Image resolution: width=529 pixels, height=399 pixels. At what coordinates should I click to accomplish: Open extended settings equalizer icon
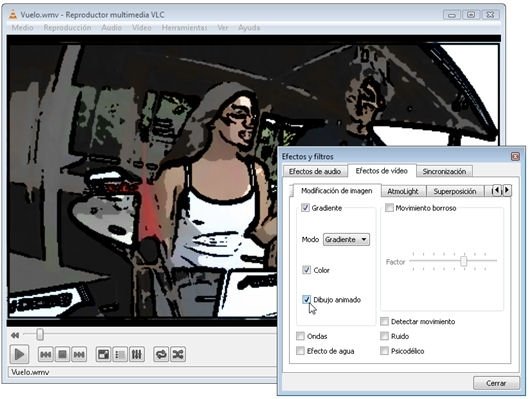[137, 354]
